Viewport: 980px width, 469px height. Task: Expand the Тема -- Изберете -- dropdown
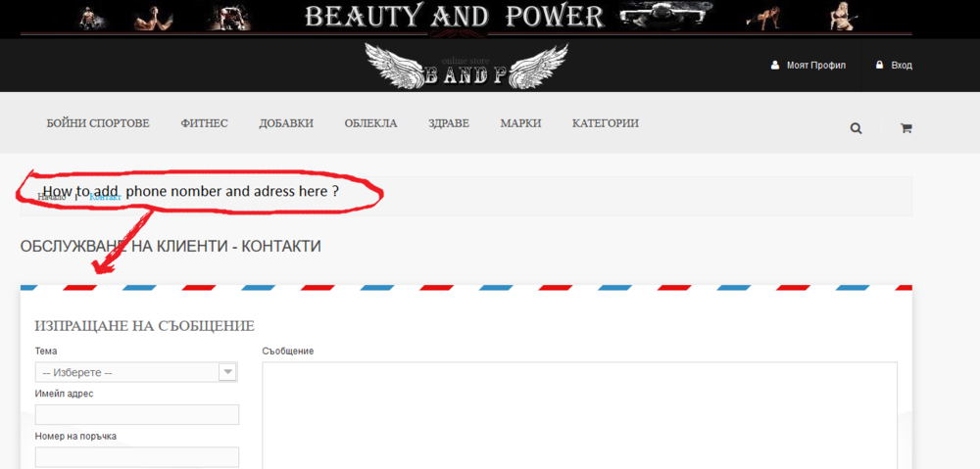pos(136,372)
